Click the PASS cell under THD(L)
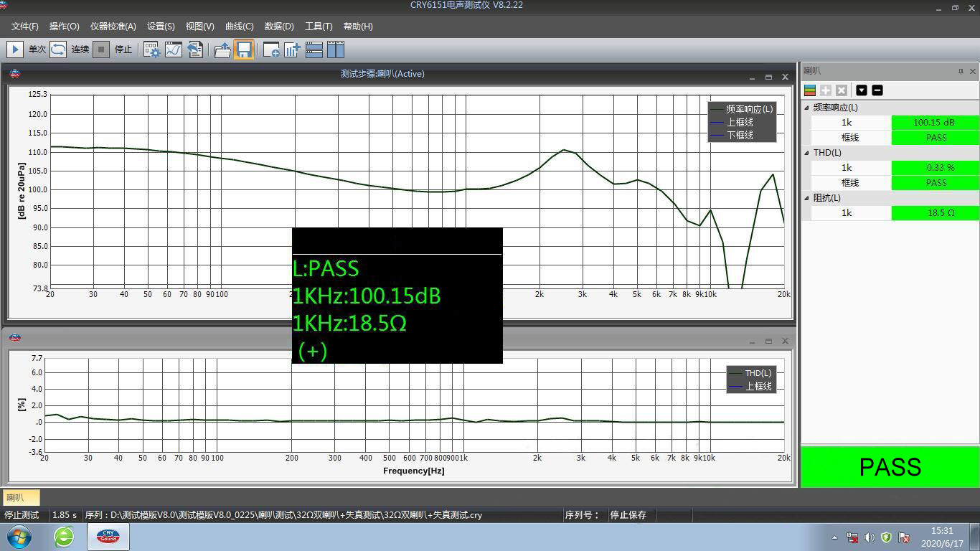The image size is (980, 551). pyautogui.click(x=934, y=183)
